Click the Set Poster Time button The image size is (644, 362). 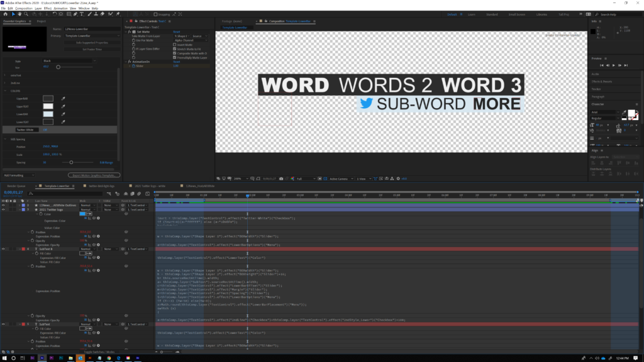[92, 49]
